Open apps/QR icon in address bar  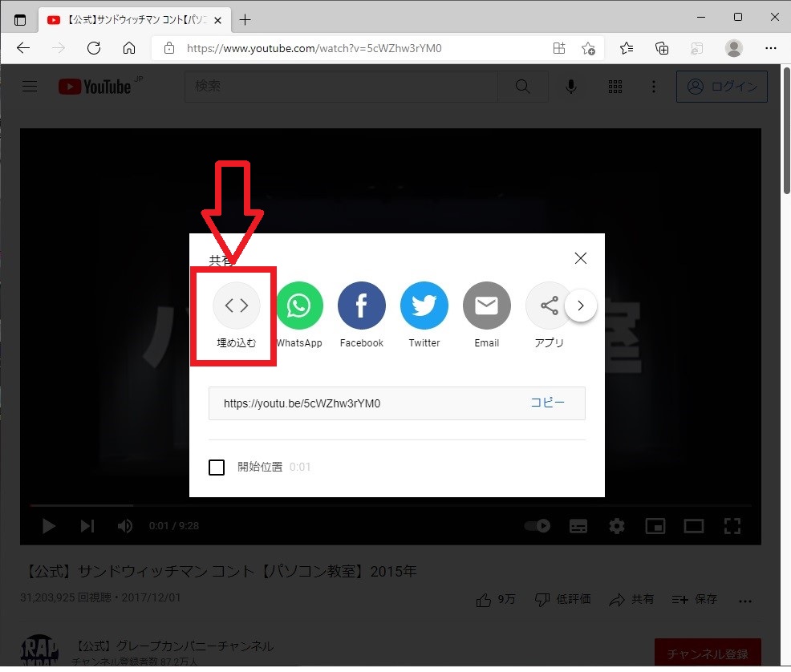point(559,48)
